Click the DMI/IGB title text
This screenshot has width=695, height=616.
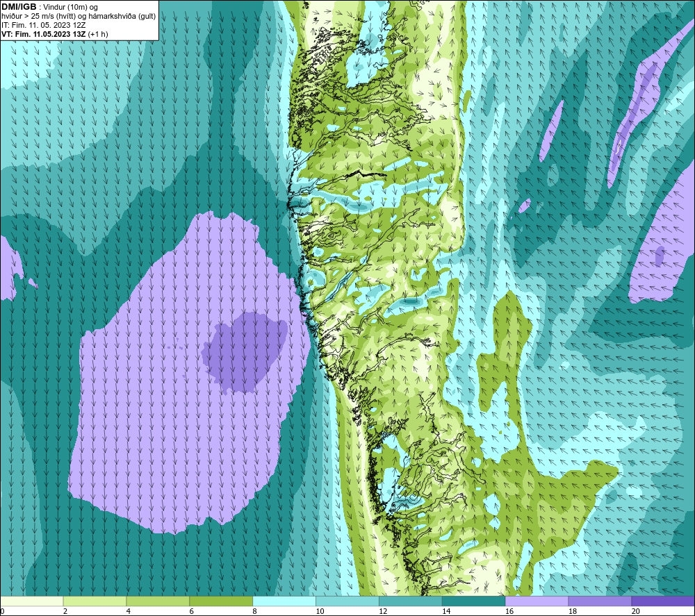click(19, 7)
